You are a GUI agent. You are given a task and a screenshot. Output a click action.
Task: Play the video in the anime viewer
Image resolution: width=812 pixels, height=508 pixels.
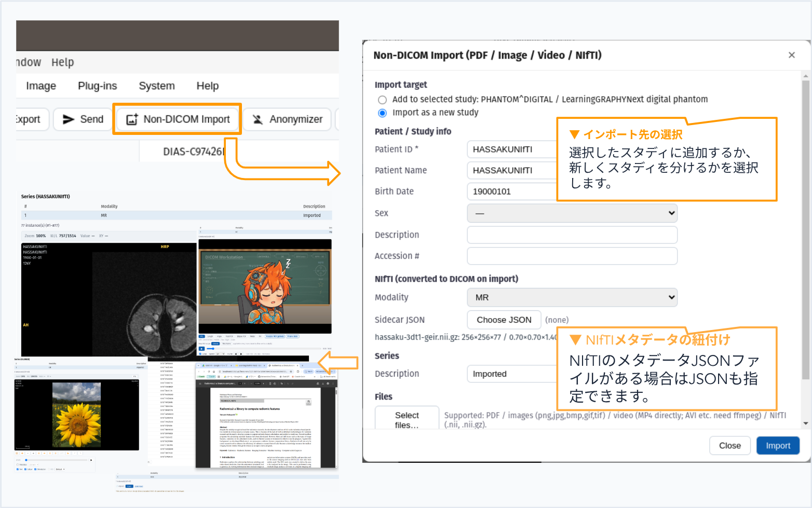(x=201, y=349)
